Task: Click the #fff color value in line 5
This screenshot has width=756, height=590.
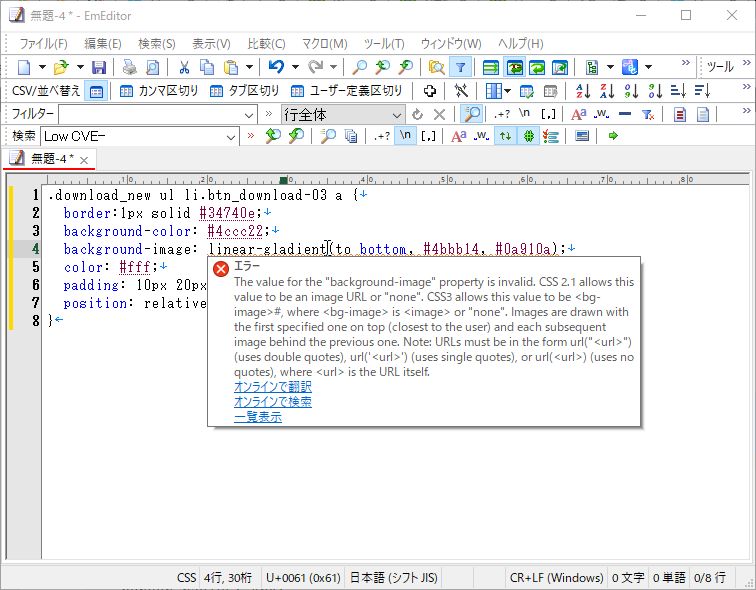Action: 135,267
